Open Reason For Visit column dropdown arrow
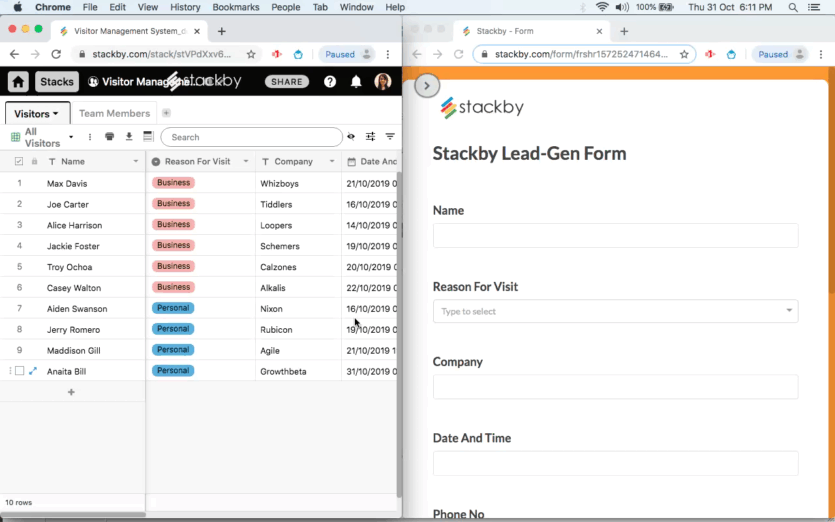Viewport: 835px width, 522px height. 246,161
